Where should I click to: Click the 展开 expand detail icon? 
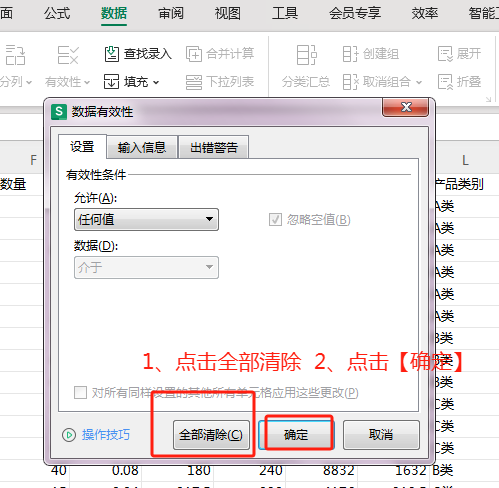click(x=445, y=54)
